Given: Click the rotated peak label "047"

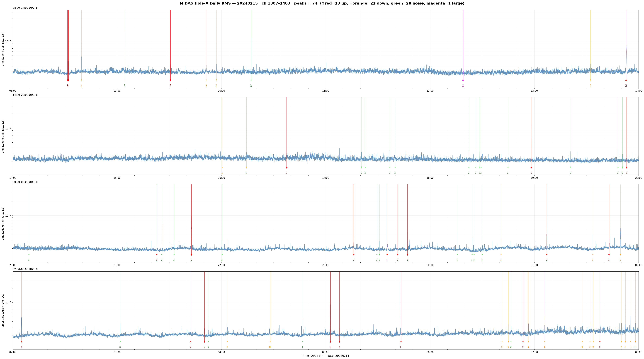Looking at the screenshot, I should coord(609,260).
